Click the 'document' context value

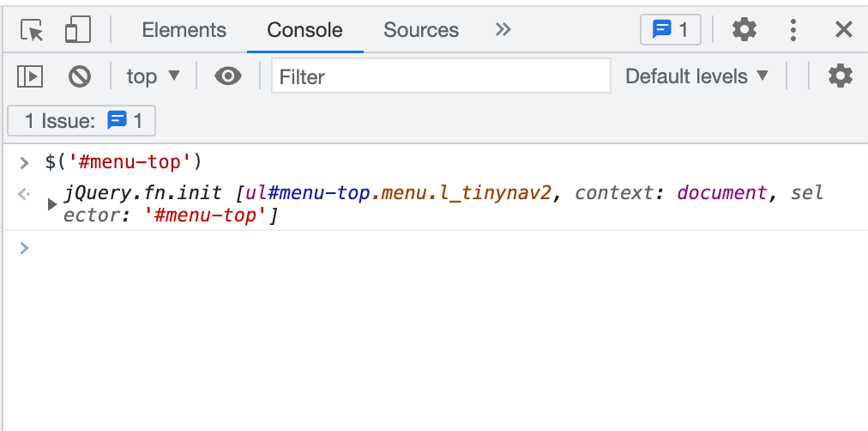pos(722,193)
